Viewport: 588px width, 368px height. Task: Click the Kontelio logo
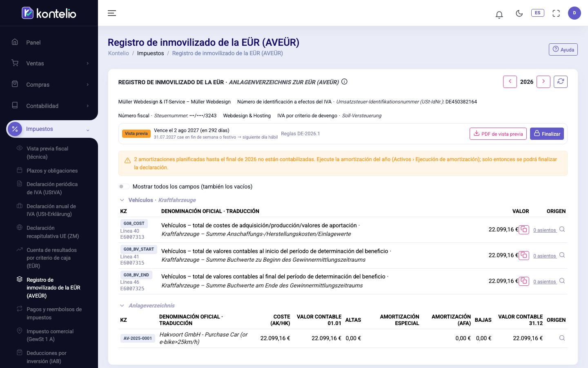point(49,13)
